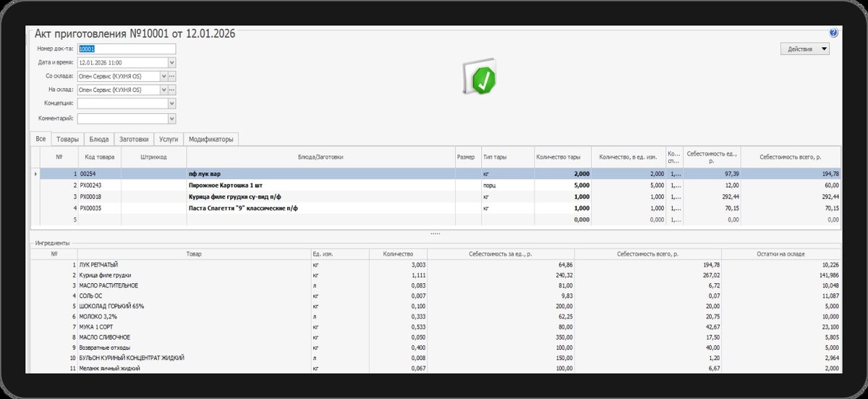Viewport: 868px width, 399px height.
Task: Expand the Со склада warehouse dropdown arrow
Action: [163, 76]
